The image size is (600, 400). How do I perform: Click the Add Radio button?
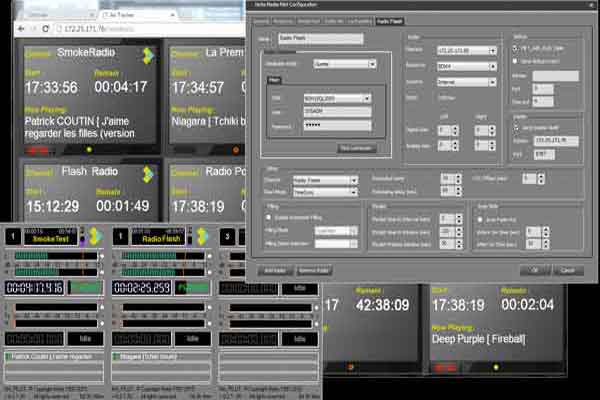275,271
